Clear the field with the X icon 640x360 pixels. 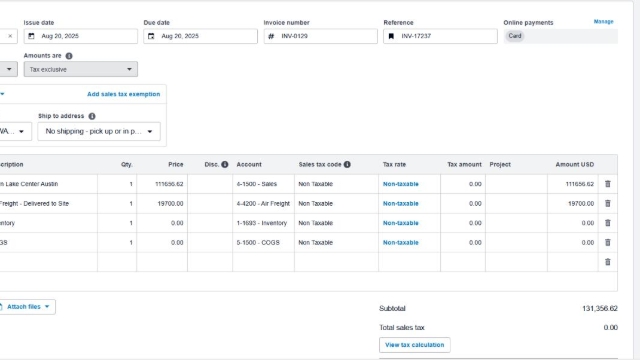10,36
